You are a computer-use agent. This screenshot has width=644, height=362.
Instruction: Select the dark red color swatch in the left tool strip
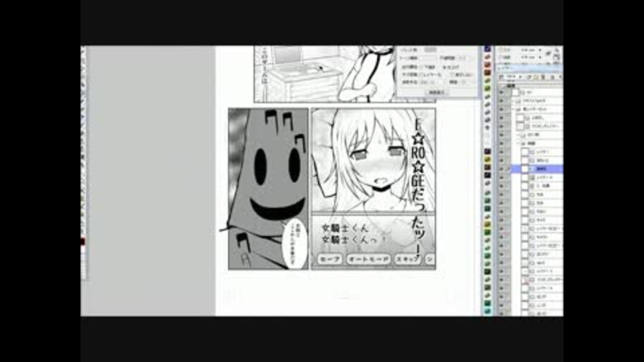83,242
